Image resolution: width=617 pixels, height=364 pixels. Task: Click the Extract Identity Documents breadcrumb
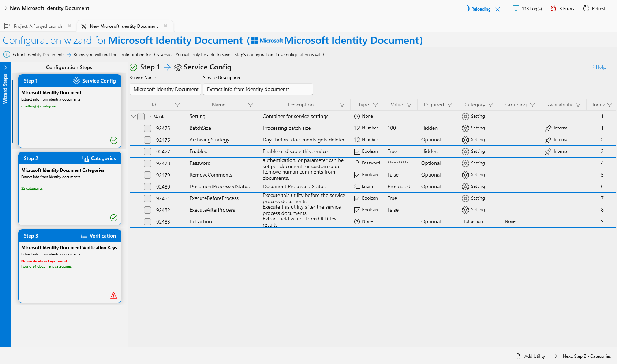38,55
